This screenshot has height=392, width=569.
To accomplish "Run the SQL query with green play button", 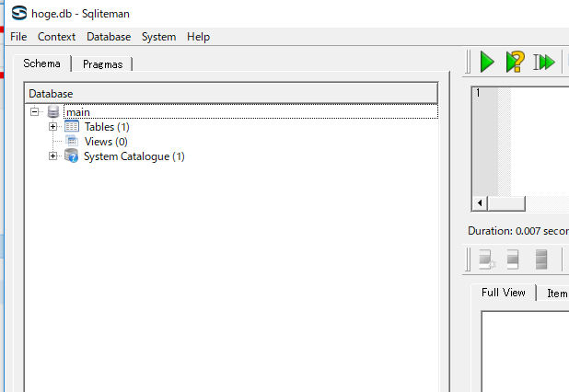I will 487,62.
